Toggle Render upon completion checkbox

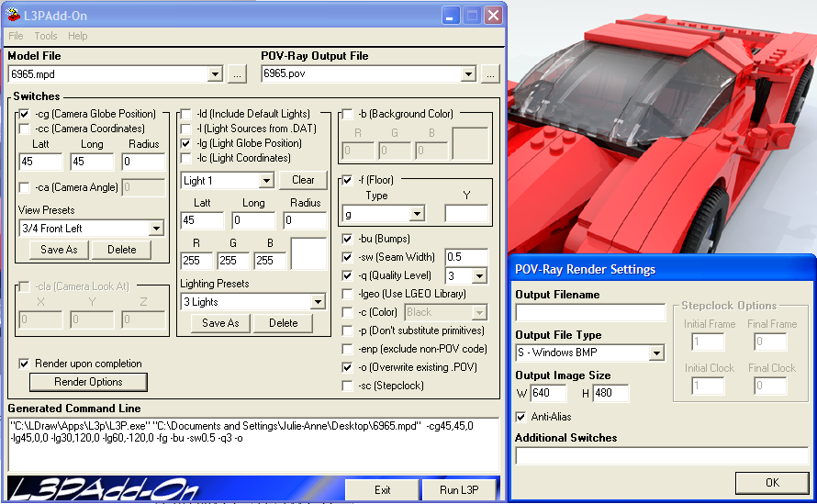point(24,364)
